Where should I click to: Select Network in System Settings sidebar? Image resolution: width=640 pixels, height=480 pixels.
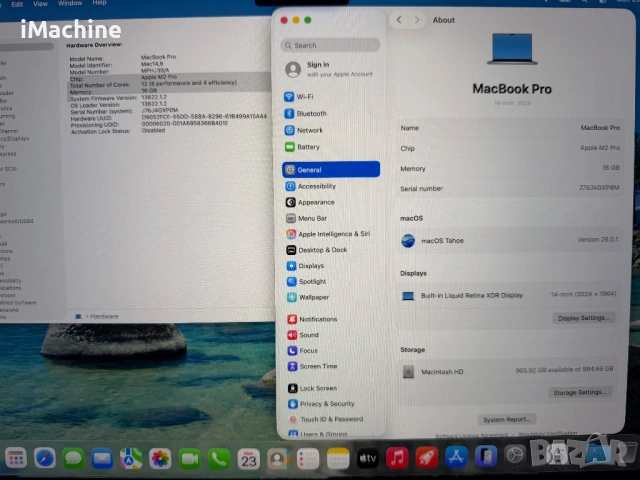click(x=304, y=130)
